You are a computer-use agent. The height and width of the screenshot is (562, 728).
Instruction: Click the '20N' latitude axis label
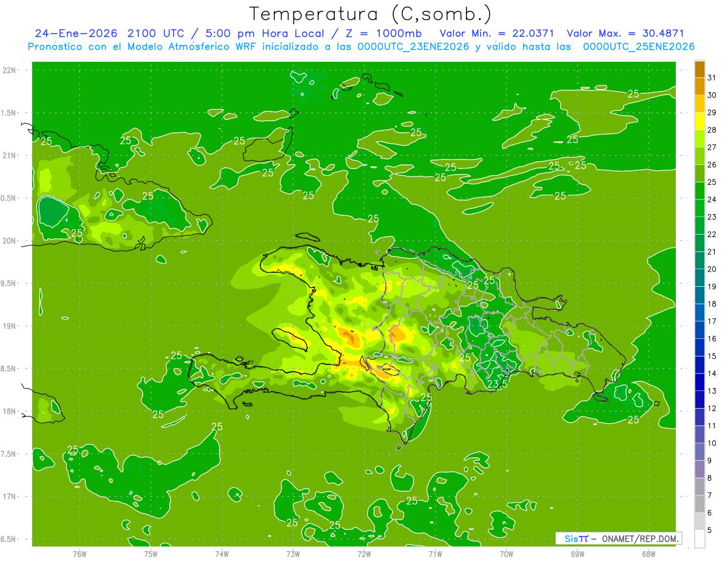point(9,241)
